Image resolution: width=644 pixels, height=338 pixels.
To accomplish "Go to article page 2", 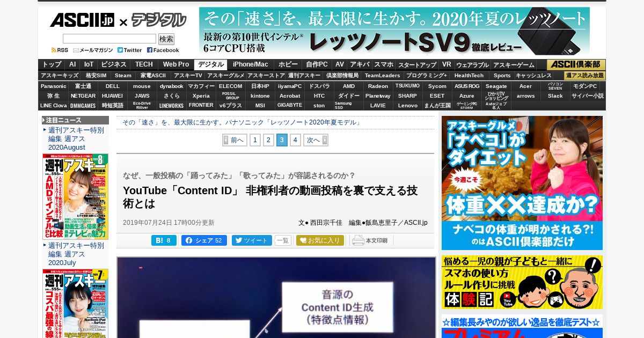I will click(x=269, y=140).
